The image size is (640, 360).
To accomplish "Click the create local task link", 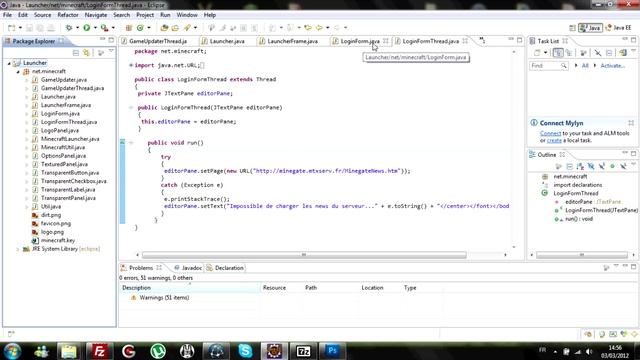I will point(554,140).
